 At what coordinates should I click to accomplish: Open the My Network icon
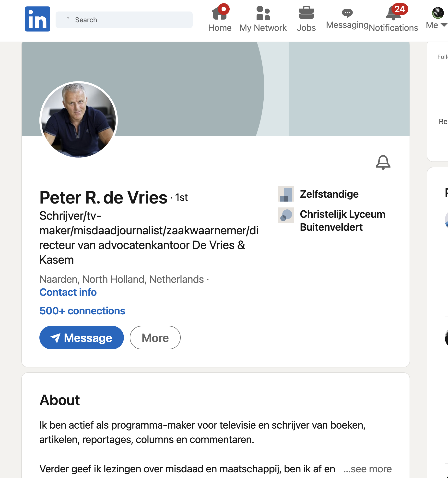(263, 13)
